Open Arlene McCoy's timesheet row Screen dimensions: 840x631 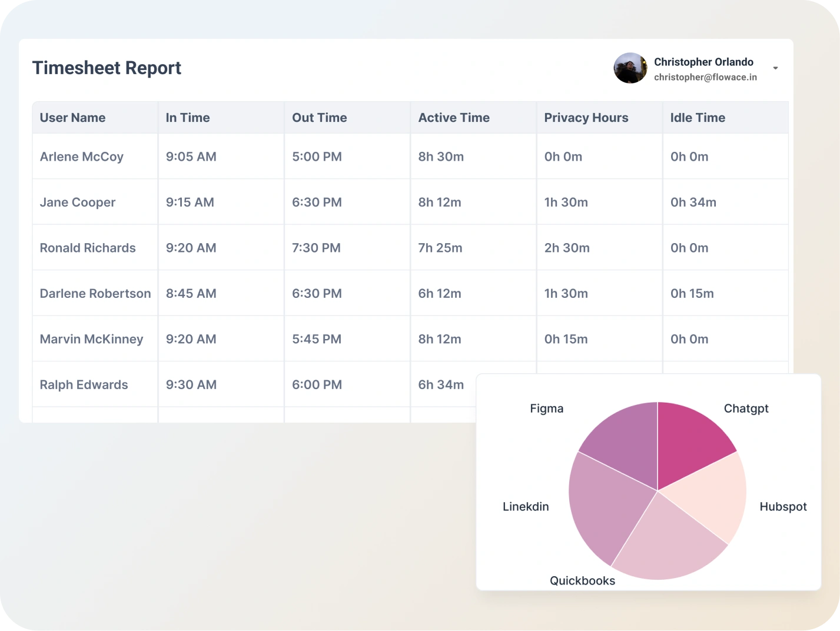(81, 157)
